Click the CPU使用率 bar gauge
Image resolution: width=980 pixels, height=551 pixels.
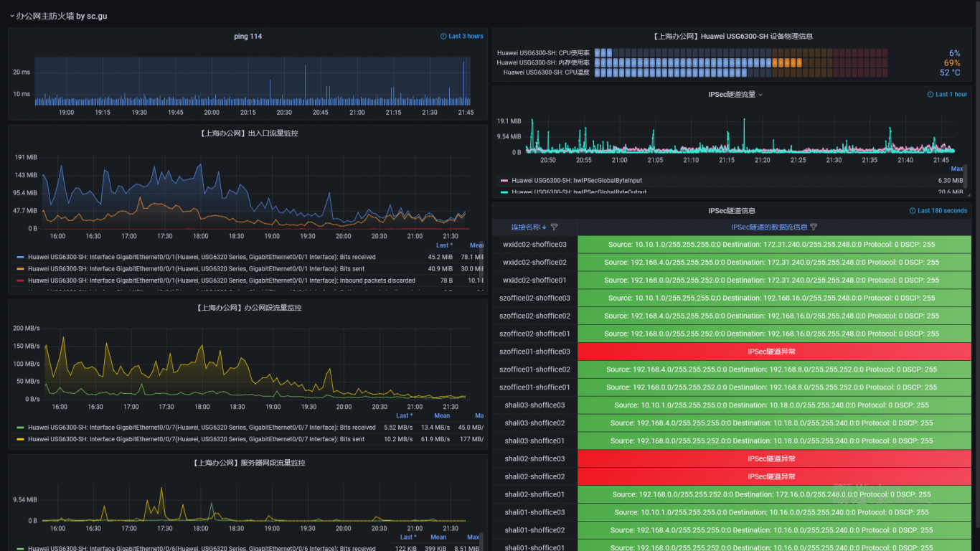[741, 53]
